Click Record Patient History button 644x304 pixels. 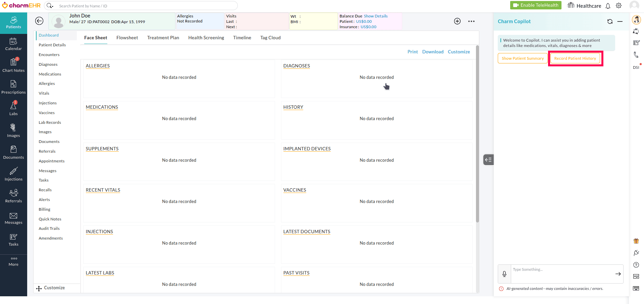tap(575, 58)
